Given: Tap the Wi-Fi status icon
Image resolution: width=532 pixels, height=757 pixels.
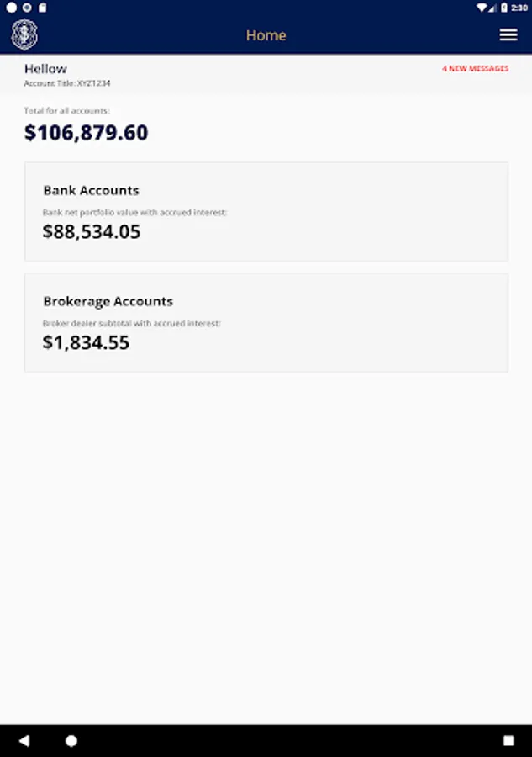Looking at the screenshot, I should pyautogui.click(x=482, y=7).
